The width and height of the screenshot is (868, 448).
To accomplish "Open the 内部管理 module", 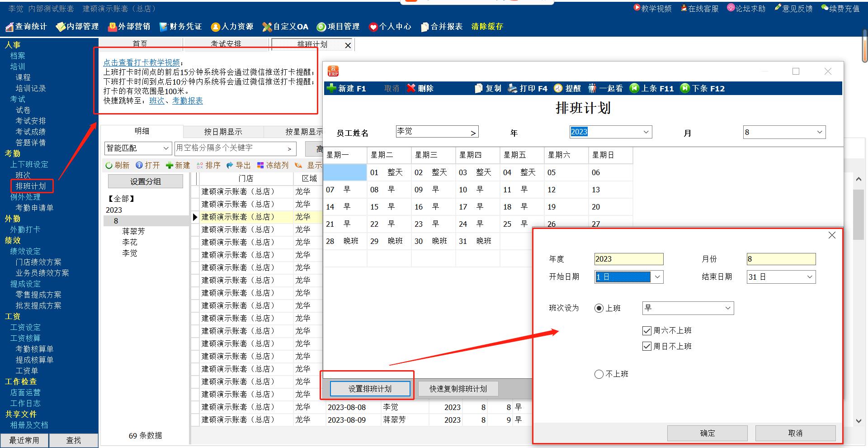I will pos(77,27).
